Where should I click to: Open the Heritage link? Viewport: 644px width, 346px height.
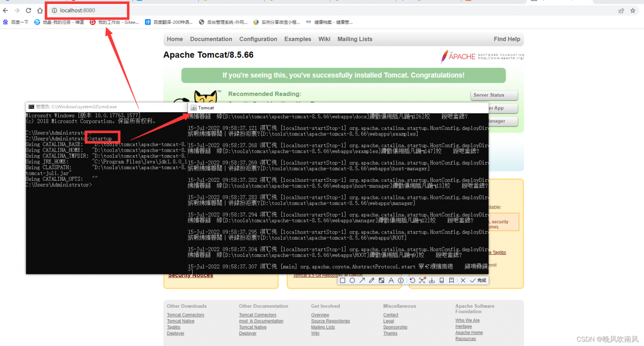click(x=463, y=327)
